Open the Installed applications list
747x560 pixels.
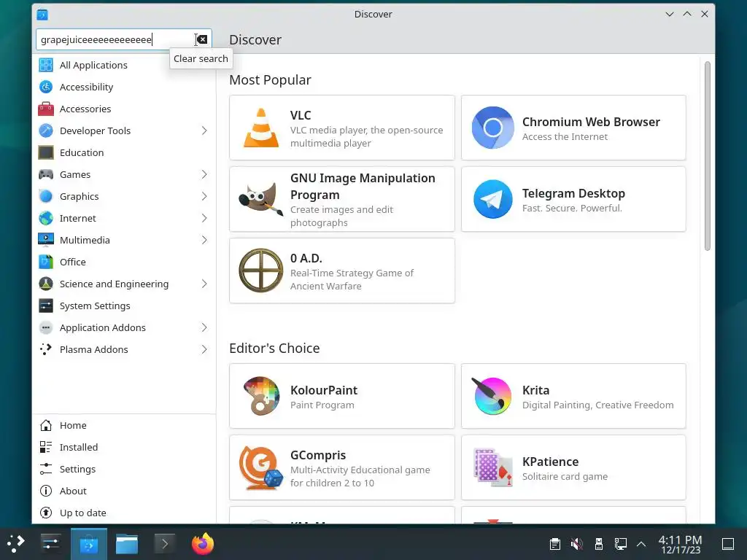point(124,447)
